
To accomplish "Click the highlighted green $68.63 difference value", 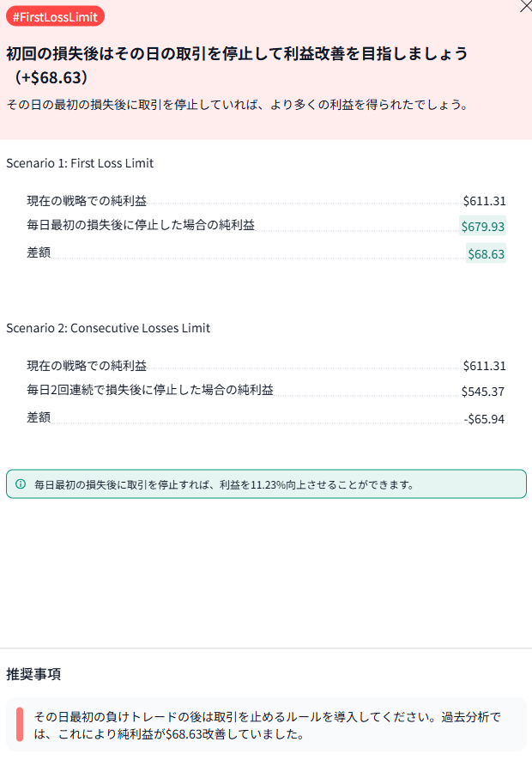I will pos(486,253).
